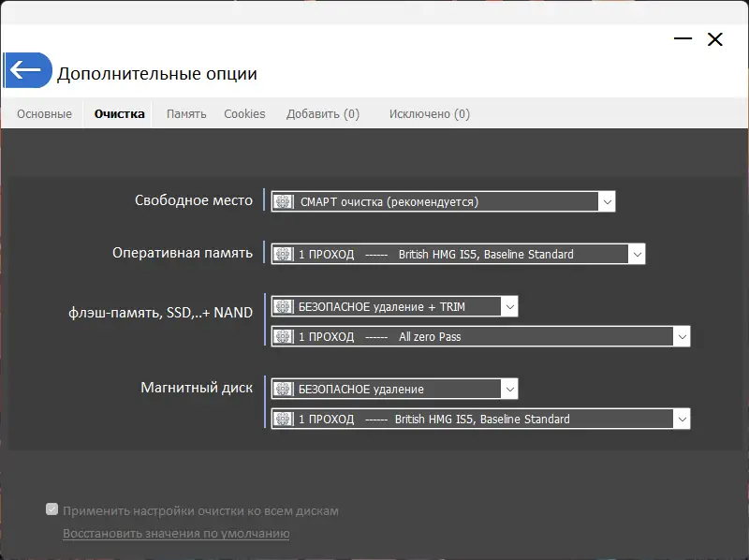
Task: Click the gear icon beside All zero Pass
Action: (x=284, y=337)
